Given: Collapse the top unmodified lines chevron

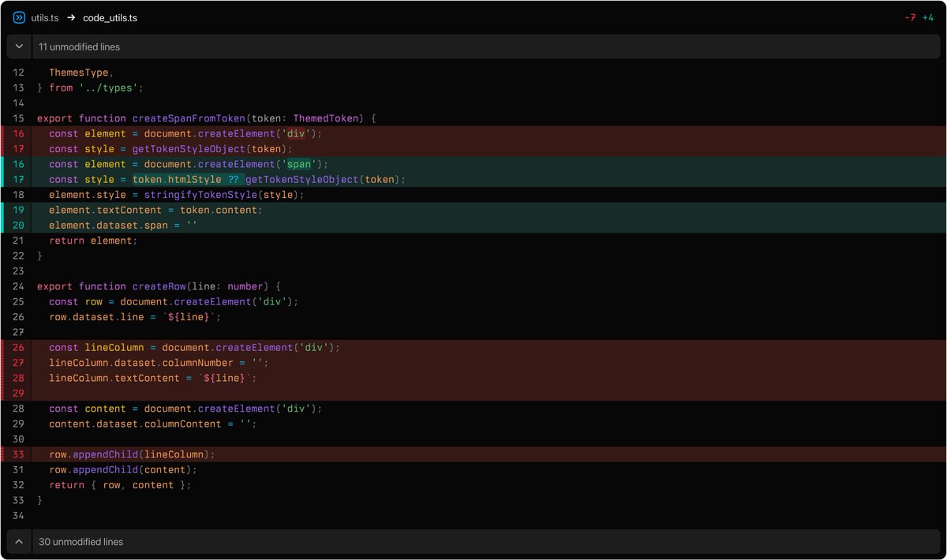Looking at the screenshot, I should 19,47.
